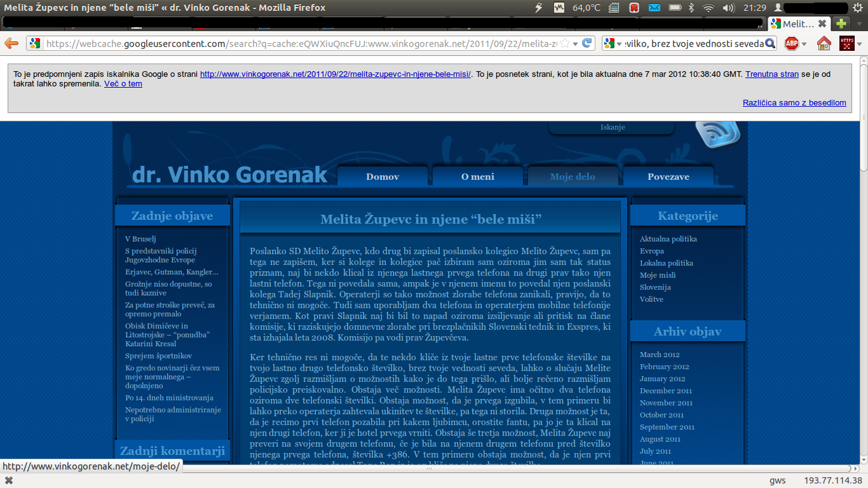Open the mail envelope indicator in the top panel
This screenshot has width=868, height=488.
point(654,8)
